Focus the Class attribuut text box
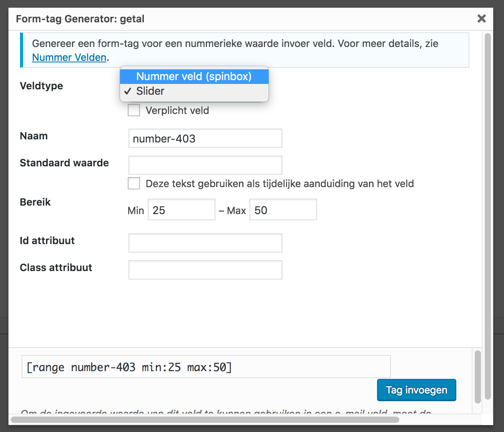This screenshot has width=504, height=432. [205, 270]
